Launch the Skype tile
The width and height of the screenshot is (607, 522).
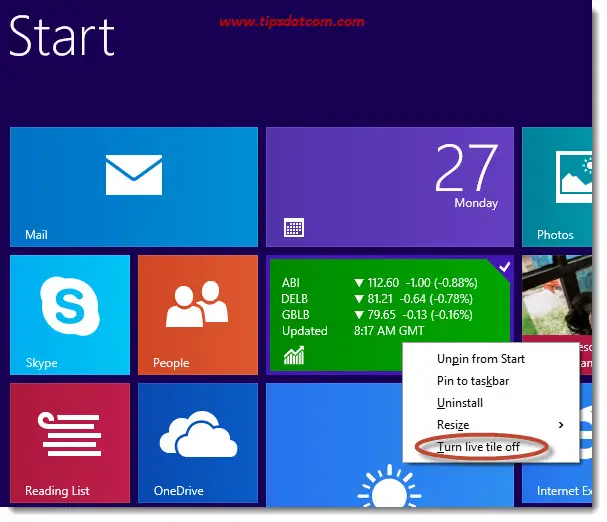[70, 315]
